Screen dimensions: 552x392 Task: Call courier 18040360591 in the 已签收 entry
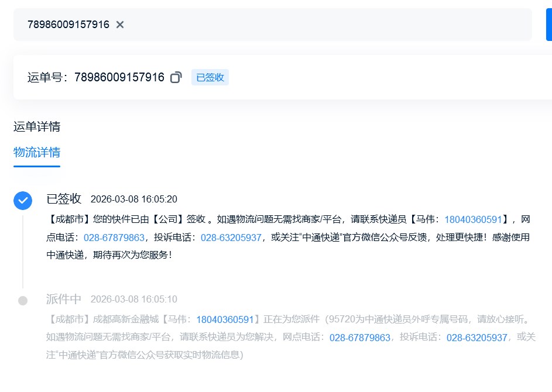tap(473, 220)
